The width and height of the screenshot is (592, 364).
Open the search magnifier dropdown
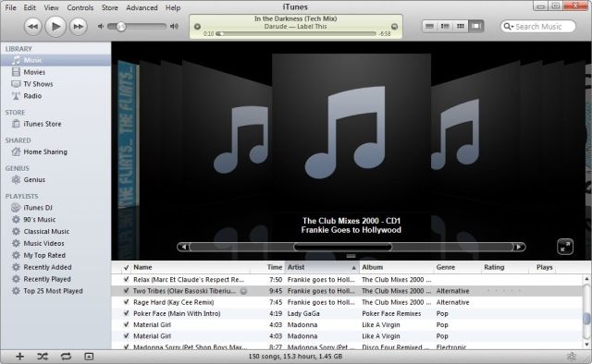(509, 27)
